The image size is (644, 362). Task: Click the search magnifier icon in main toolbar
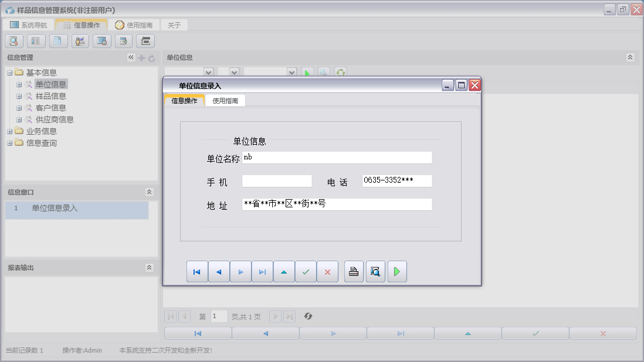click(14, 41)
